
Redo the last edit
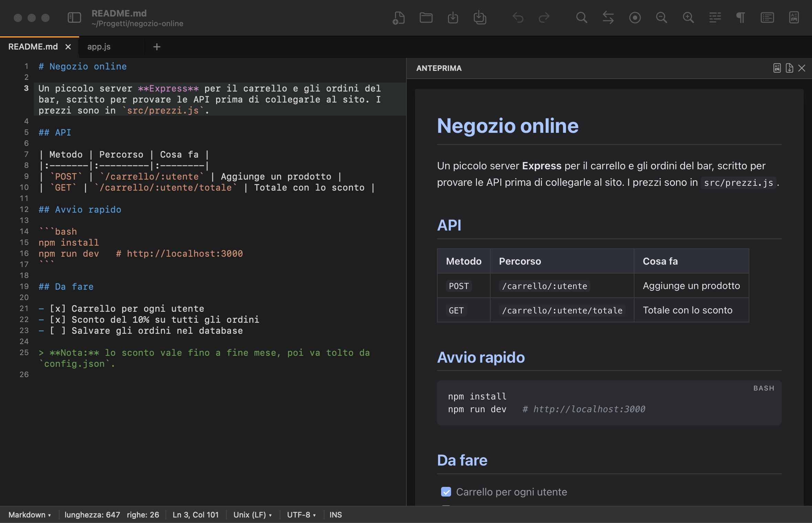(x=544, y=18)
